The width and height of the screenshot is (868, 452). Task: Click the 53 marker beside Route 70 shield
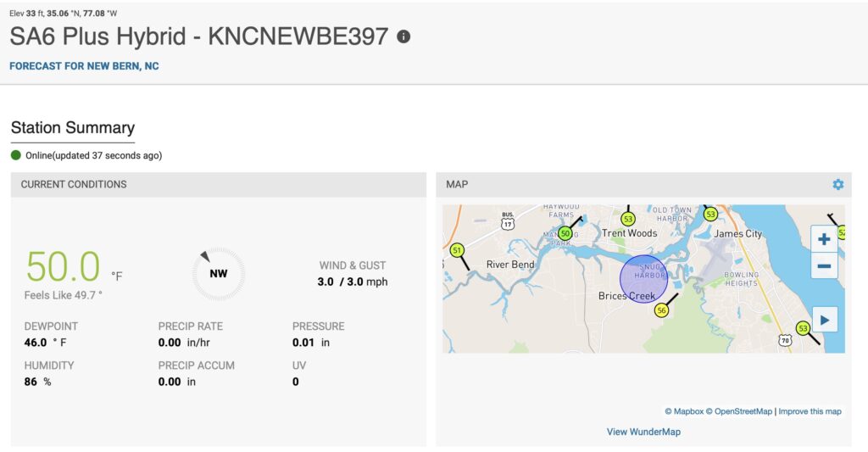tap(804, 328)
